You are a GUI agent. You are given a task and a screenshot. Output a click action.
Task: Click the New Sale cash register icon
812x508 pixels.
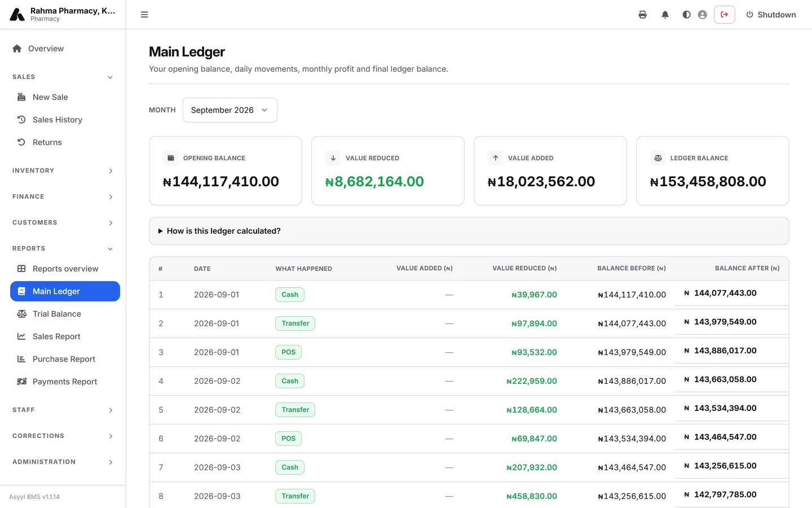pos(21,97)
